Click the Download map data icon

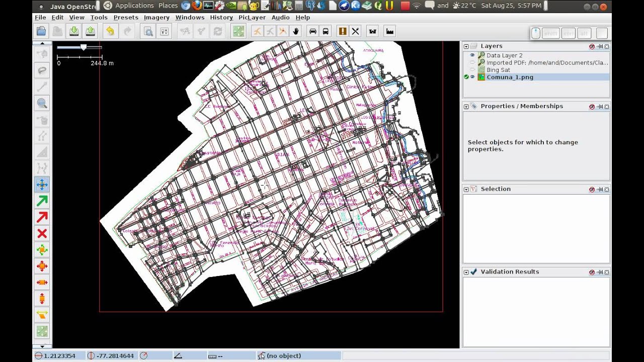74,31
